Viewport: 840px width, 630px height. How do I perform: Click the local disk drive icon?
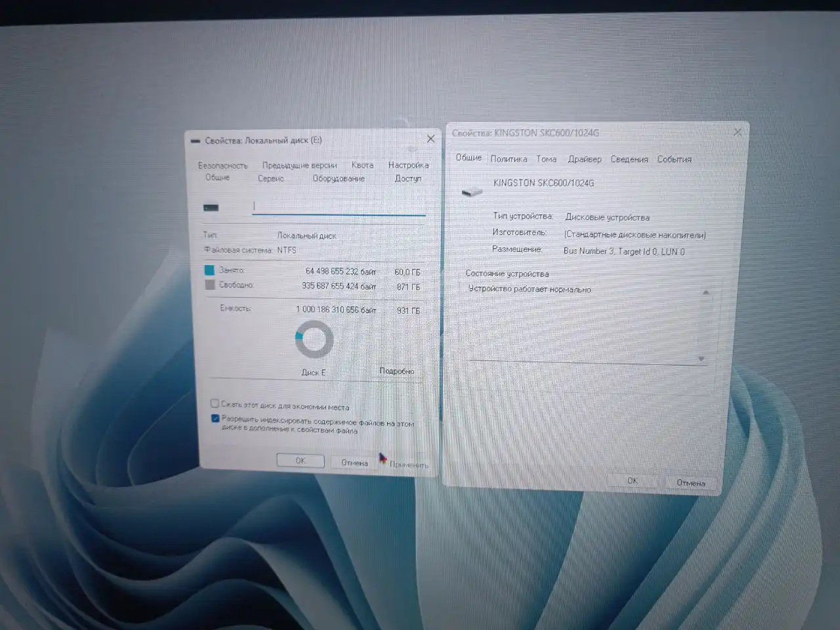(x=211, y=207)
